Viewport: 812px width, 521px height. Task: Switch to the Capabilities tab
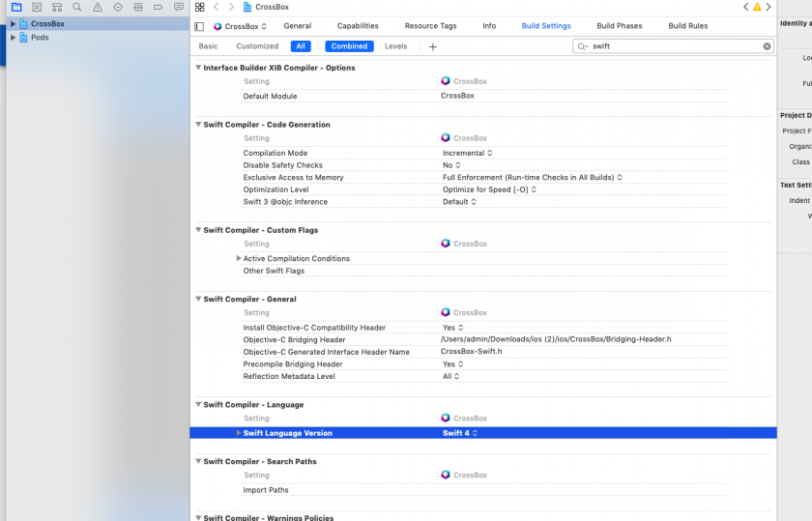358,26
